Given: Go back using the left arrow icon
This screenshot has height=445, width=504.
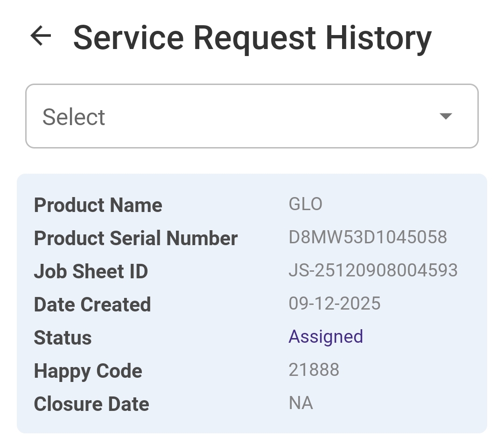Looking at the screenshot, I should (41, 35).
